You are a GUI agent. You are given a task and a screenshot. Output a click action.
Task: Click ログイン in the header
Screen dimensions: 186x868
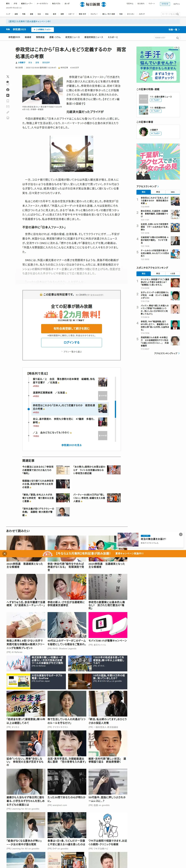[177, 4]
